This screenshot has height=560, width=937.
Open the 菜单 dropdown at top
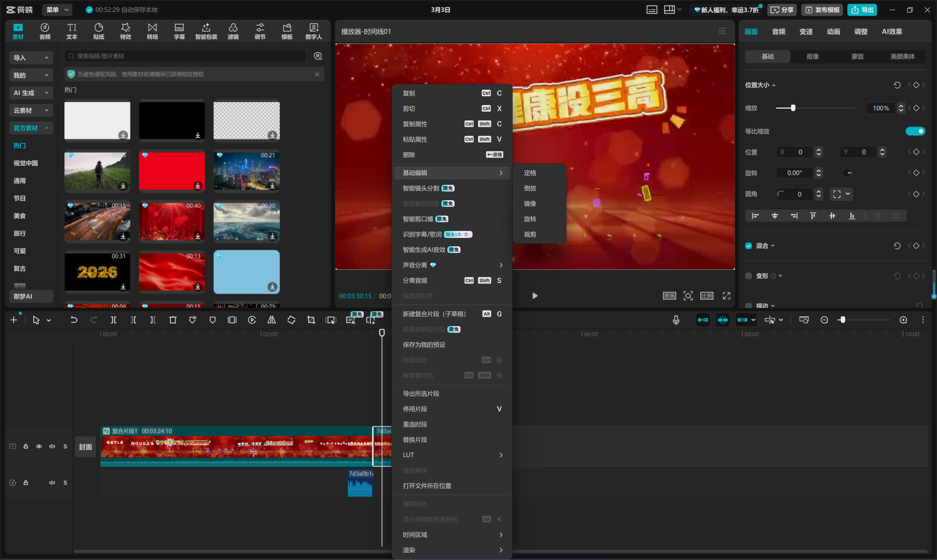pos(57,10)
